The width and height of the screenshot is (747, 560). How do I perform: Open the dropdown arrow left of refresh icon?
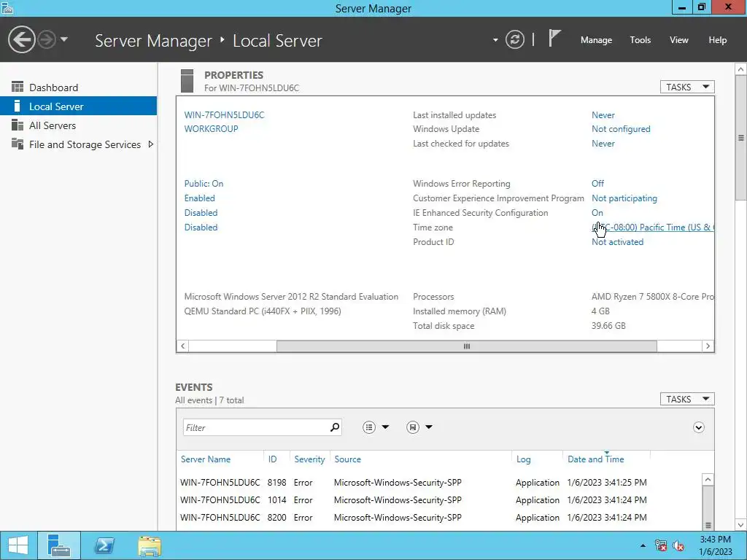pos(495,40)
